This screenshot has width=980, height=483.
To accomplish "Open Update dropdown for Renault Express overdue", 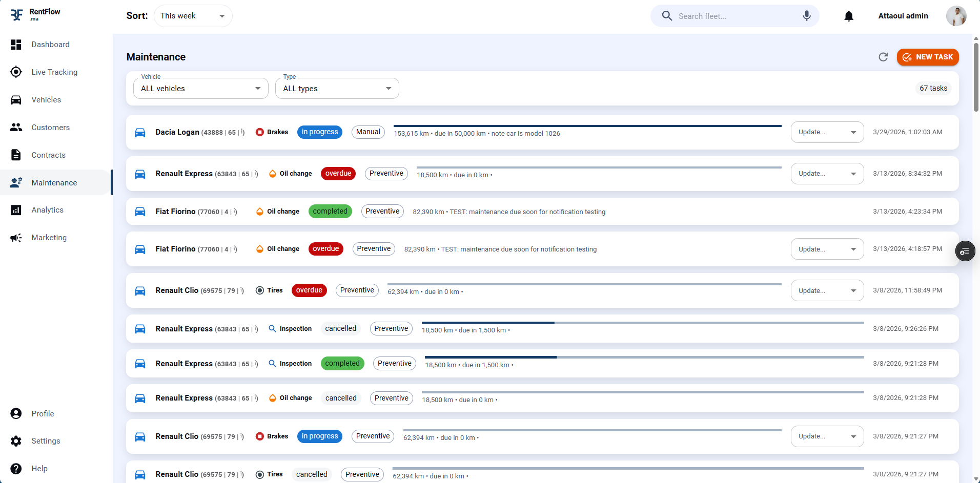I will 827,174.
